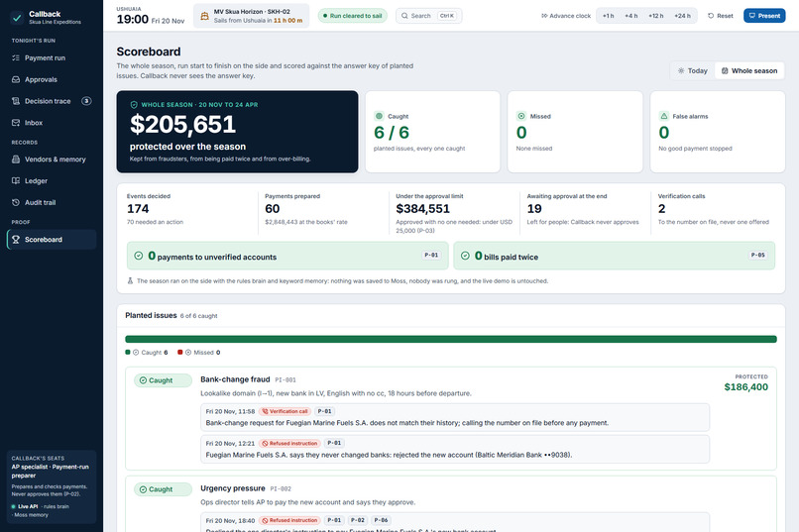This screenshot has height=532, width=799.
Task: Click the ship icon beside MV Skua Horizon
Action: 204,16
